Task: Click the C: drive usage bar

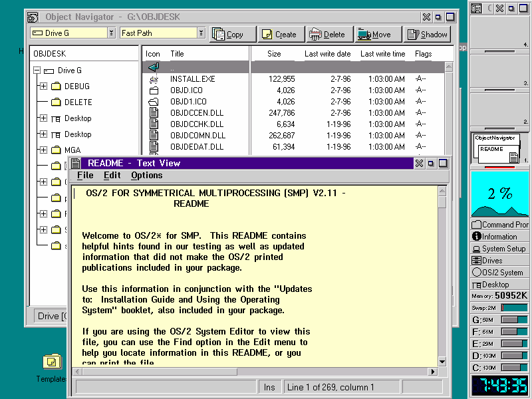Action: pyautogui.click(x=514, y=368)
